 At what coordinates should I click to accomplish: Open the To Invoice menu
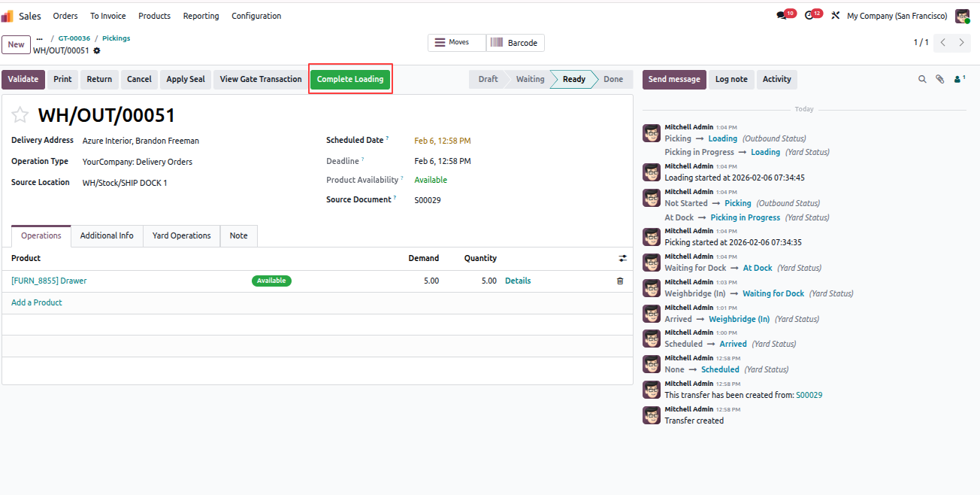pos(108,16)
